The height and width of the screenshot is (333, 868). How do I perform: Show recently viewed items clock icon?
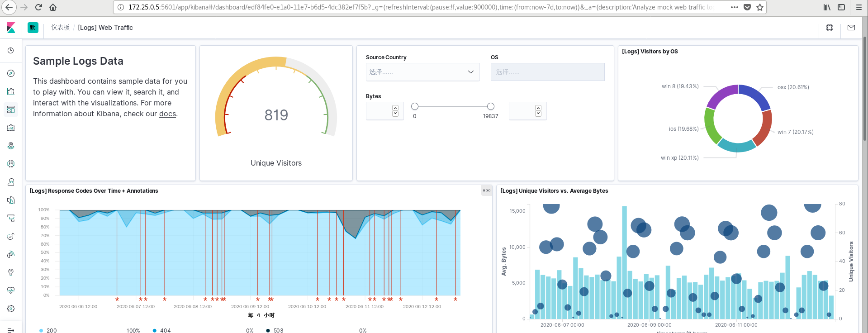[11, 51]
